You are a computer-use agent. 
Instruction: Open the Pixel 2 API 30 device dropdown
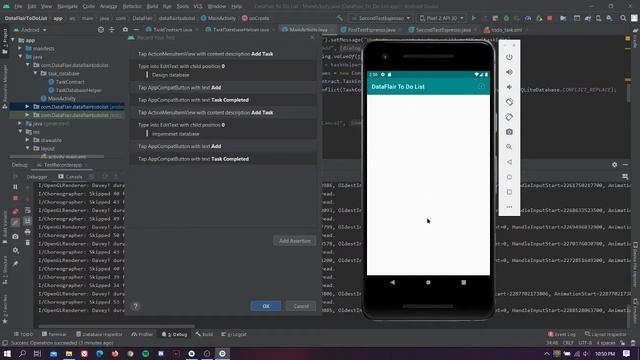tap(442, 18)
